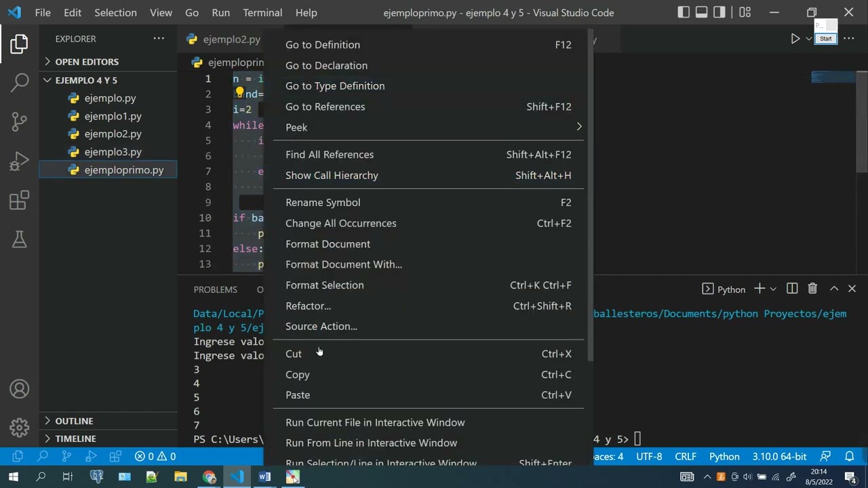Open Windows Action Center notifications
The image size is (868, 488).
pos(850,477)
